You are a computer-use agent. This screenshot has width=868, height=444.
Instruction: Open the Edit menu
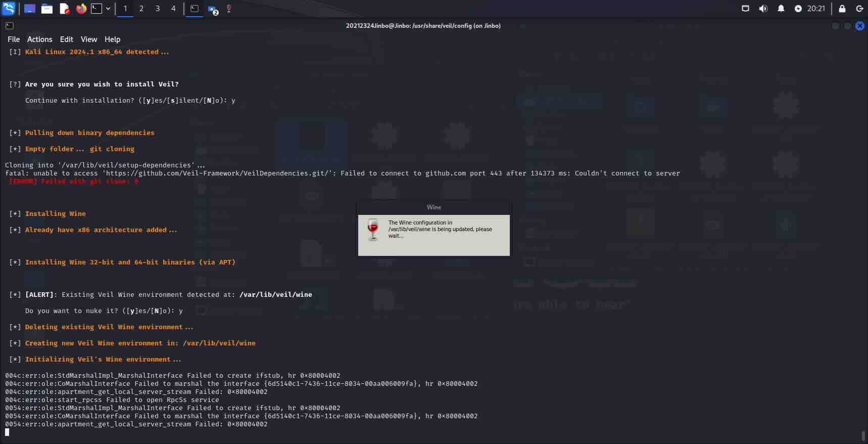66,39
